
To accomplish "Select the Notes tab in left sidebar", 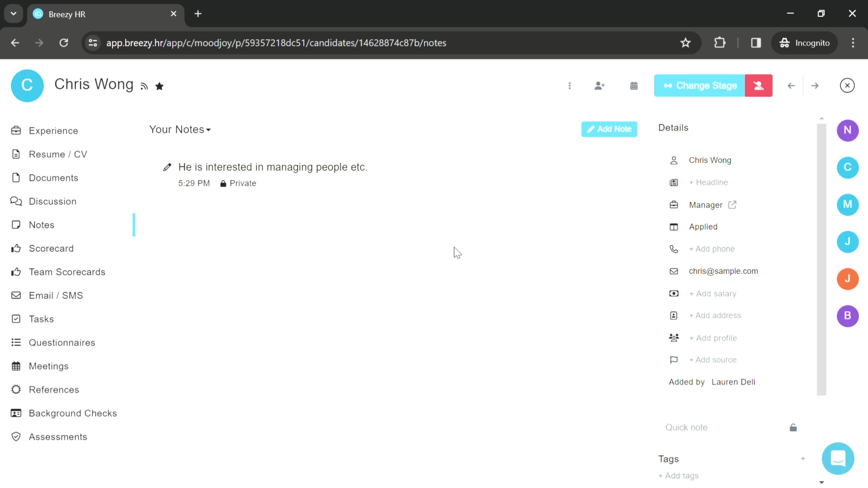I will click(41, 225).
